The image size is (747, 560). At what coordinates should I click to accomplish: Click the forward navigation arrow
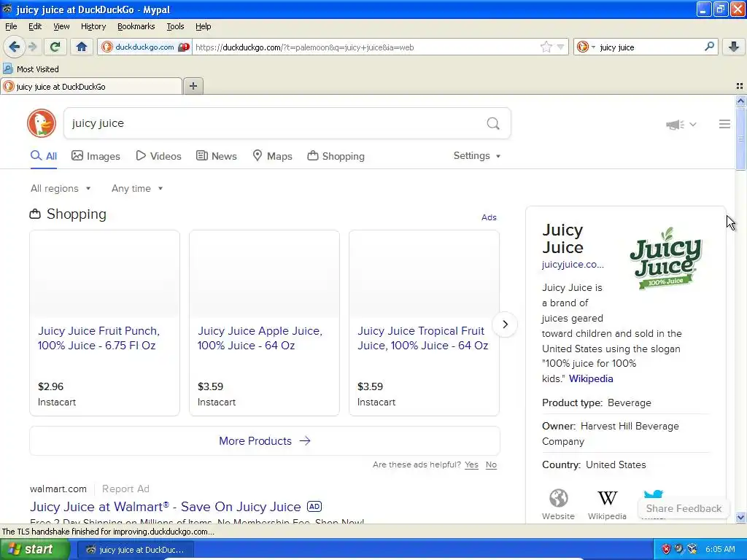[x=32, y=47]
